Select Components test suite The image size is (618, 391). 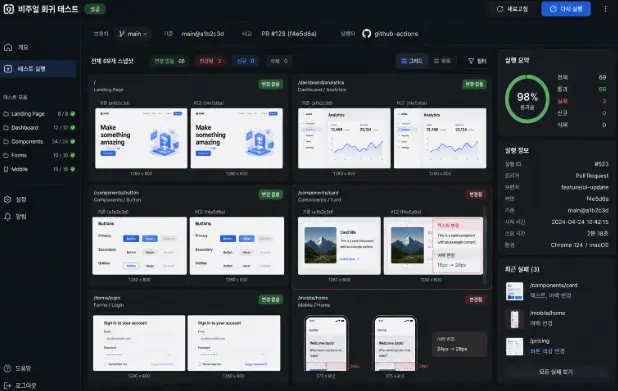point(39,142)
